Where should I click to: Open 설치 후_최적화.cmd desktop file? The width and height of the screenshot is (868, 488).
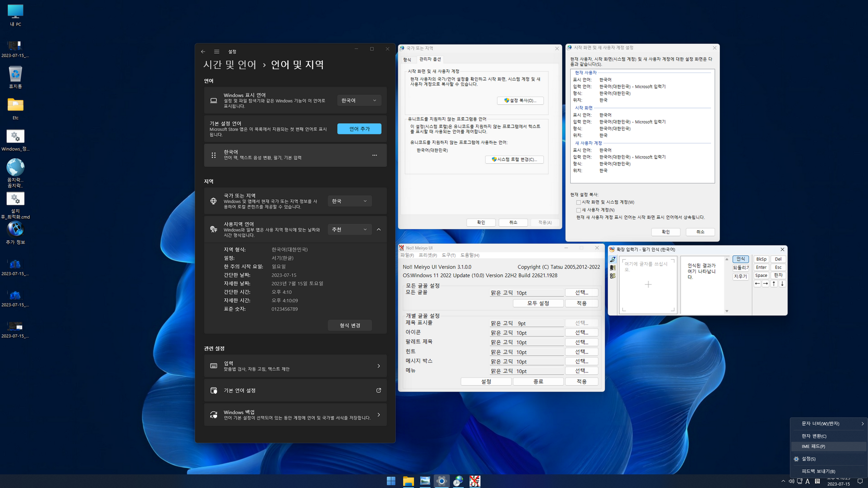click(15, 205)
